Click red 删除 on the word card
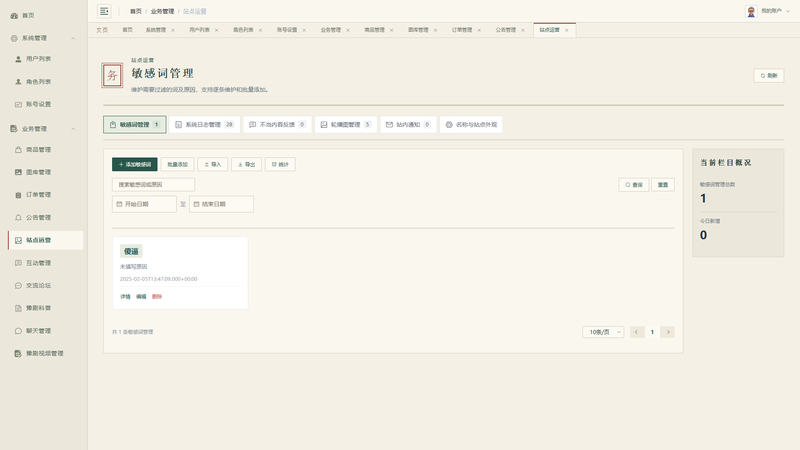 [x=157, y=297]
